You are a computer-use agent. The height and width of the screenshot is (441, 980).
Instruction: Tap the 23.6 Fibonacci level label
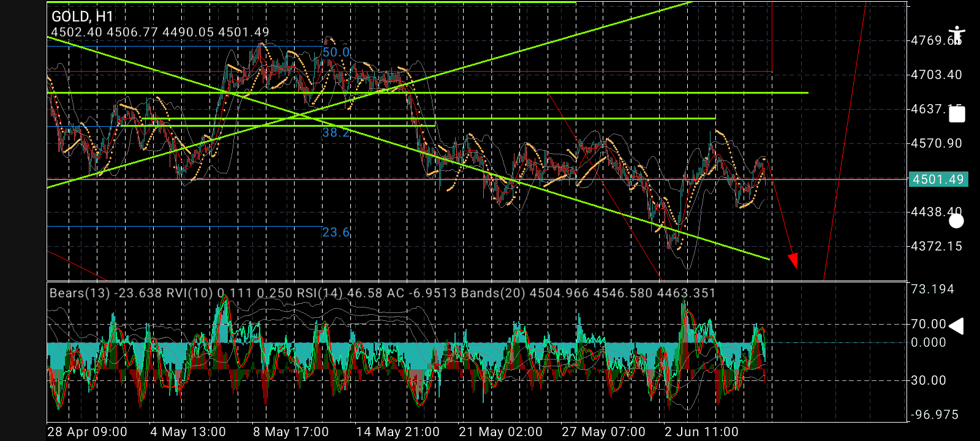tap(336, 232)
